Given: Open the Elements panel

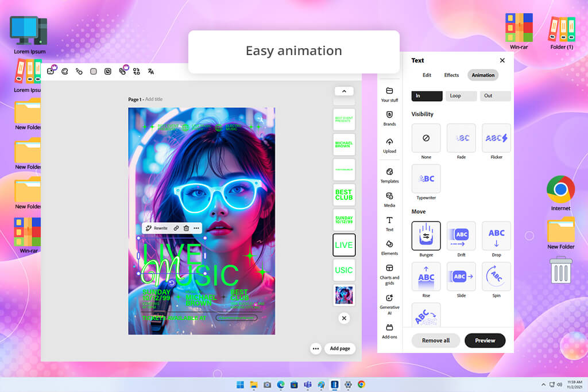Looking at the screenshot, I should click(x=389, y=247).
